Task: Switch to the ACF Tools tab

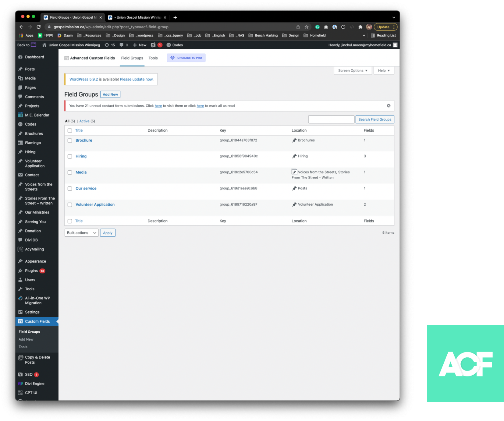Action: pyautogui.click(x=153, y=58)
